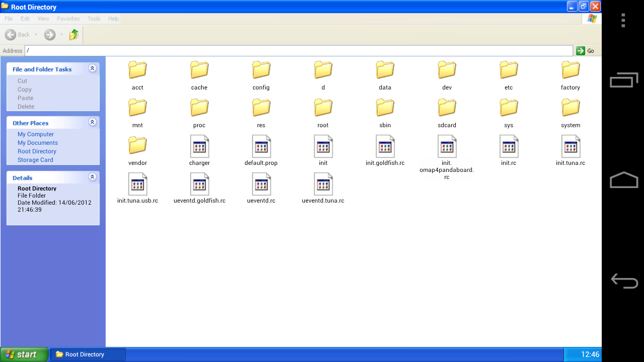Screen dimensions: 644x362
Task: Select the init.rc file icon
Action: (509, 146)
